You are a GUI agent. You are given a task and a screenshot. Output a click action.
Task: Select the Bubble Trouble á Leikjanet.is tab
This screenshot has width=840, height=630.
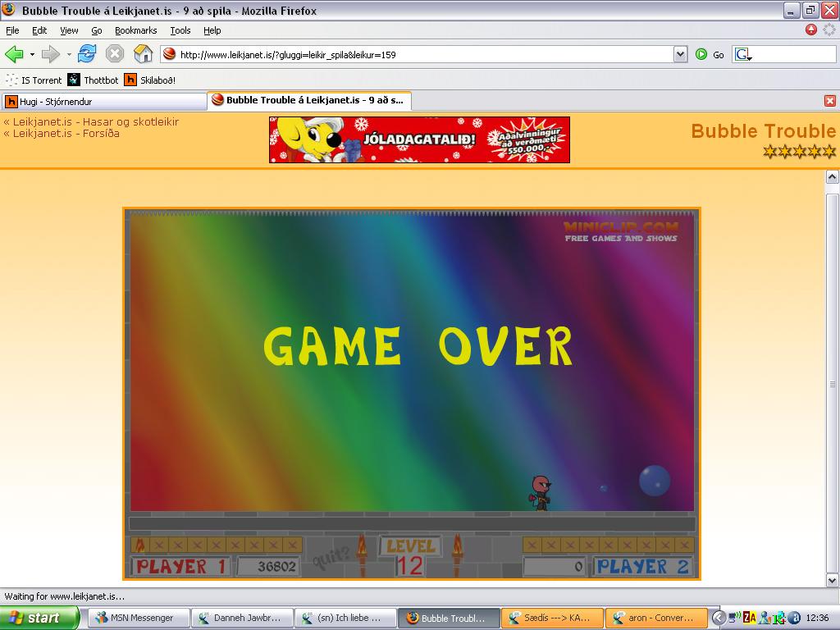pos(309,100)
